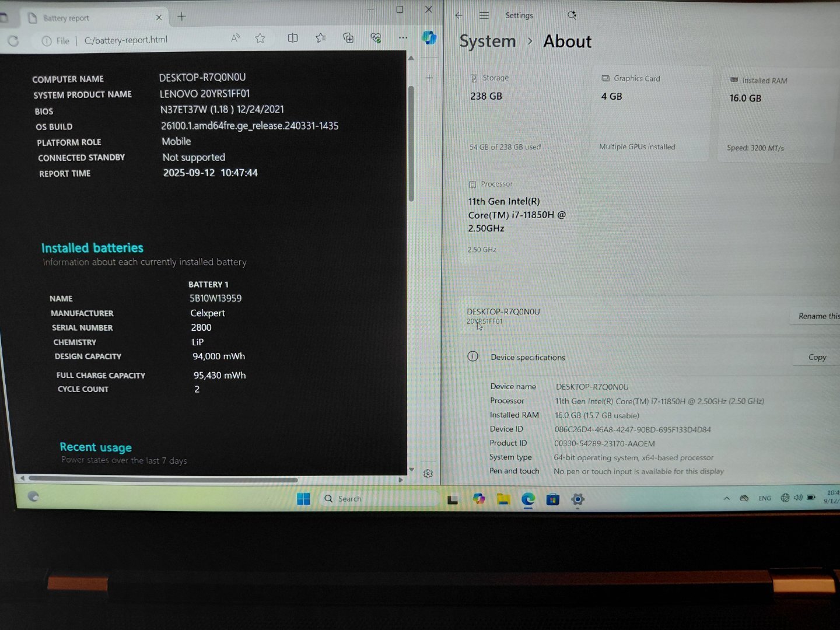The image size is (840, 630).
Task: Open Edge split screen icon
Action: [293, 38]
